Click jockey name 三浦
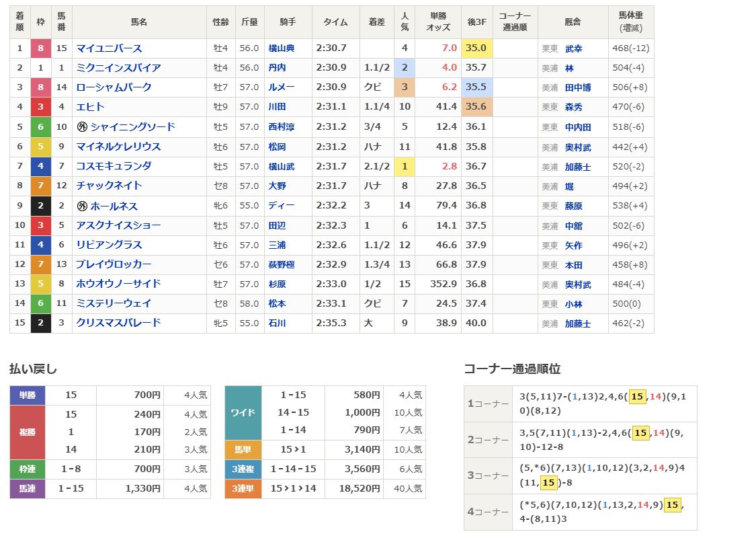 [x=278, y=245]
